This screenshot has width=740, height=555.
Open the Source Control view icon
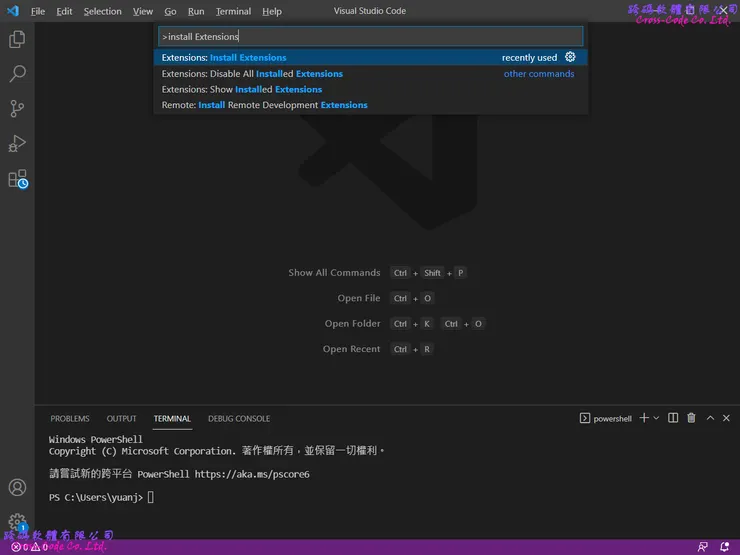pyautogui.click(x=17, y=109)
